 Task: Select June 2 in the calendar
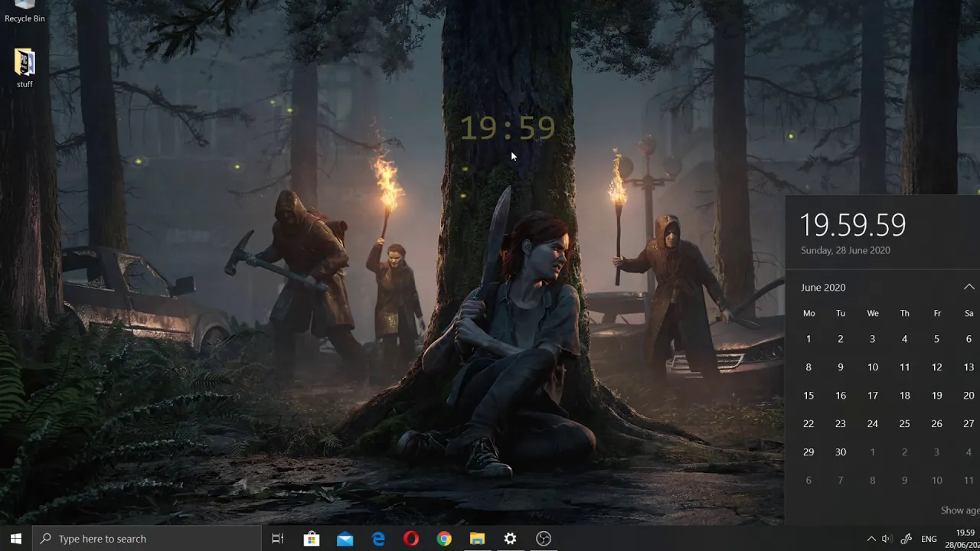(x=841, y=339)
